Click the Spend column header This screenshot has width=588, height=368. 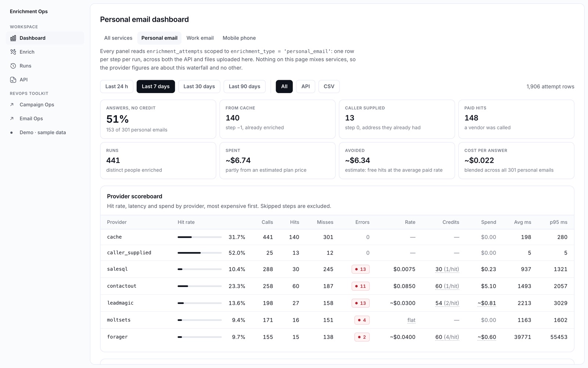488,222
